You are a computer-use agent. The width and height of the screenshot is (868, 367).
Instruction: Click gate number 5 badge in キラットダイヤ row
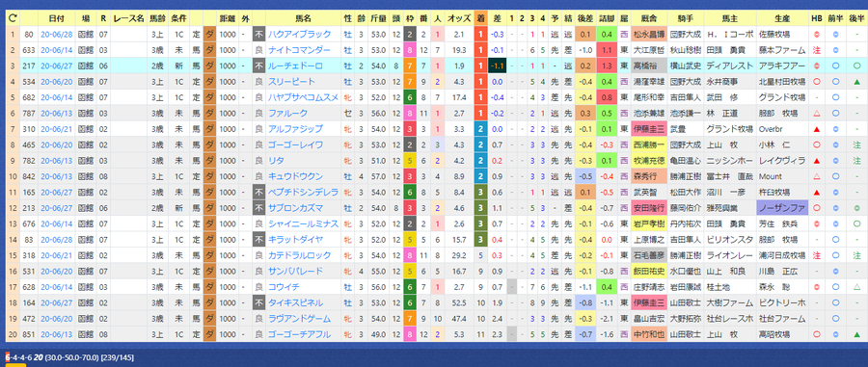click(409, 240)
